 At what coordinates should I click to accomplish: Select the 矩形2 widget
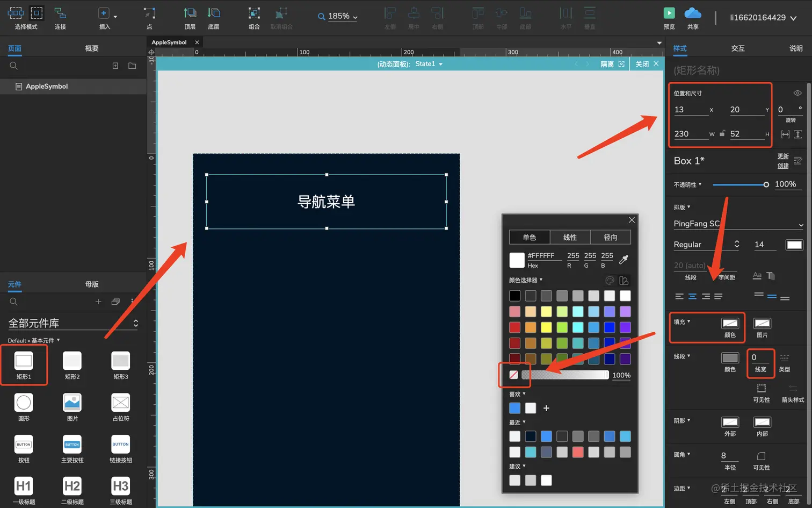(x=72, y=365)
